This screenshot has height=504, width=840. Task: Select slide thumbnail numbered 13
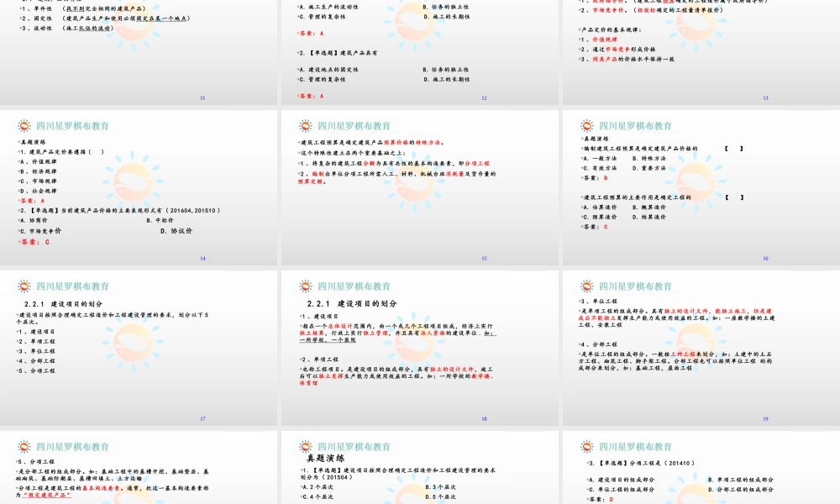(701, 52)
